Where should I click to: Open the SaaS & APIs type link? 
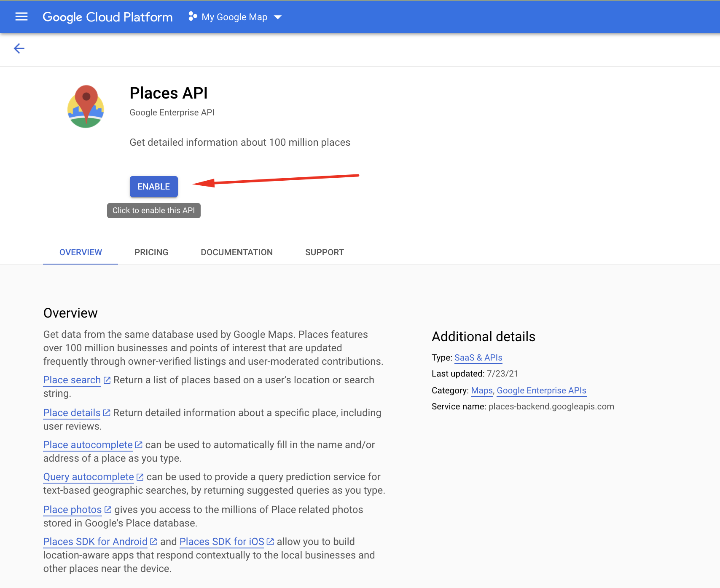click(x=478, y=358)
